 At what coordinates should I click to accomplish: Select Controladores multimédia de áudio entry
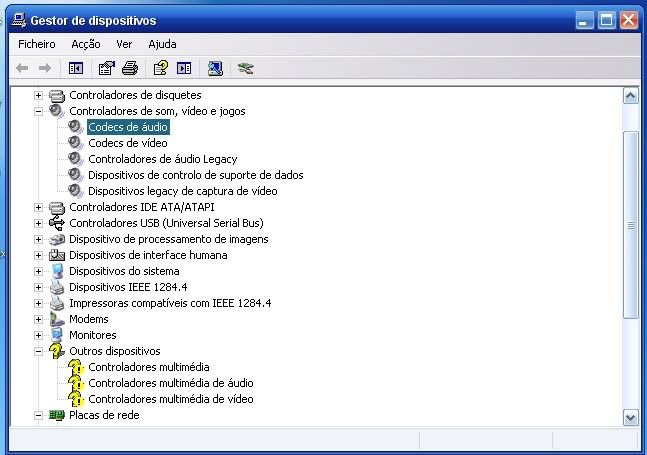(171, 383)
